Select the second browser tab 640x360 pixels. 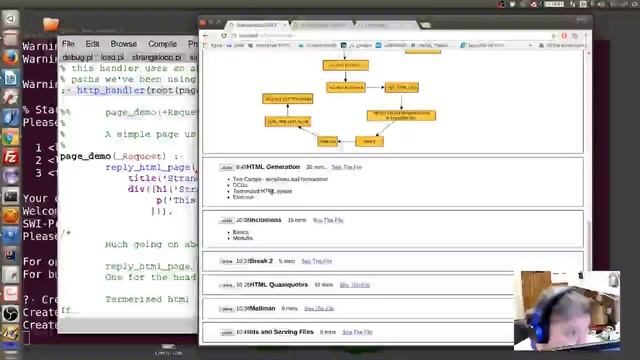click(x=322, y=25)
